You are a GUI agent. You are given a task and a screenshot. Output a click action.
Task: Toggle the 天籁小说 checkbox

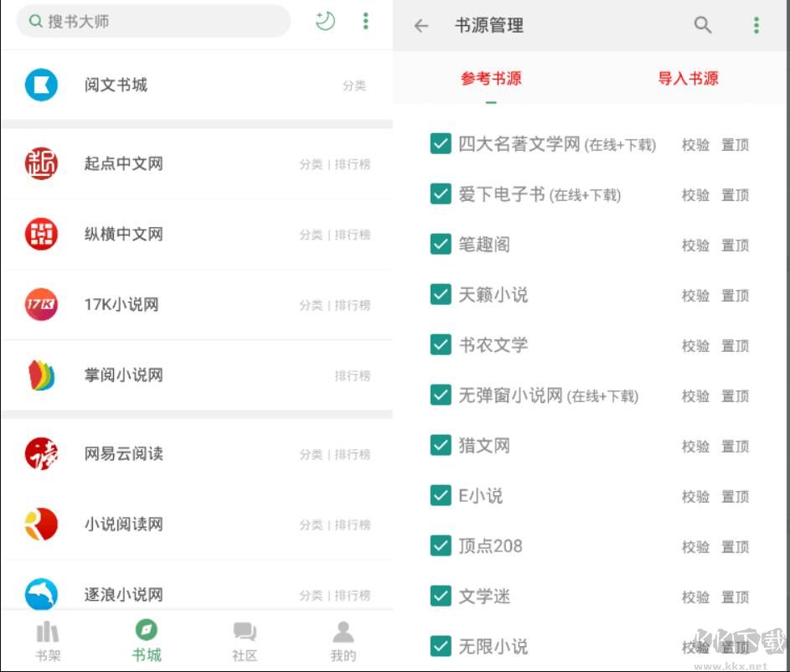[441, 294]
